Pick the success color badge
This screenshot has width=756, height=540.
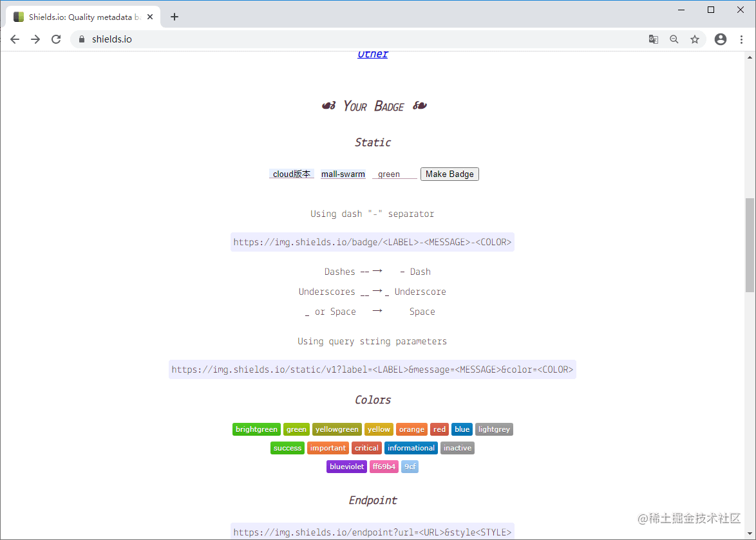coord(287,448)
